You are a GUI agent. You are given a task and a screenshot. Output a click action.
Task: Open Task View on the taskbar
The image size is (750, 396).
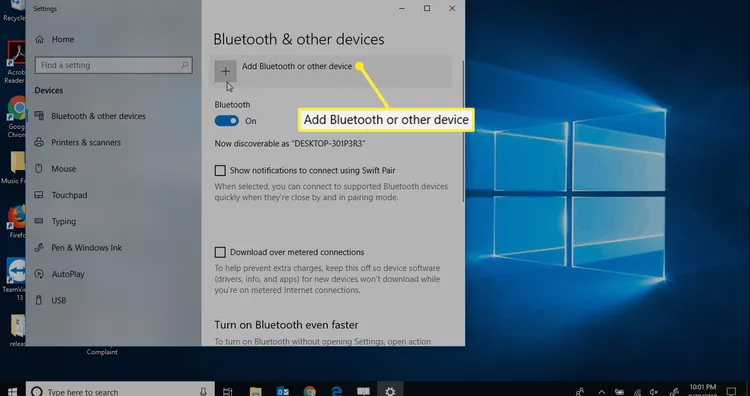[228, 391]
